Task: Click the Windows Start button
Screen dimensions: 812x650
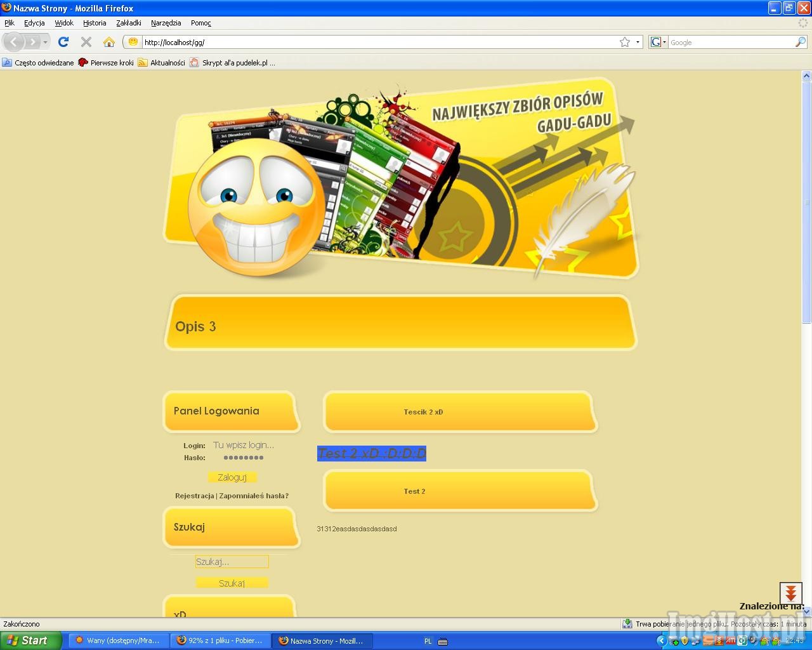Action: 30,640
